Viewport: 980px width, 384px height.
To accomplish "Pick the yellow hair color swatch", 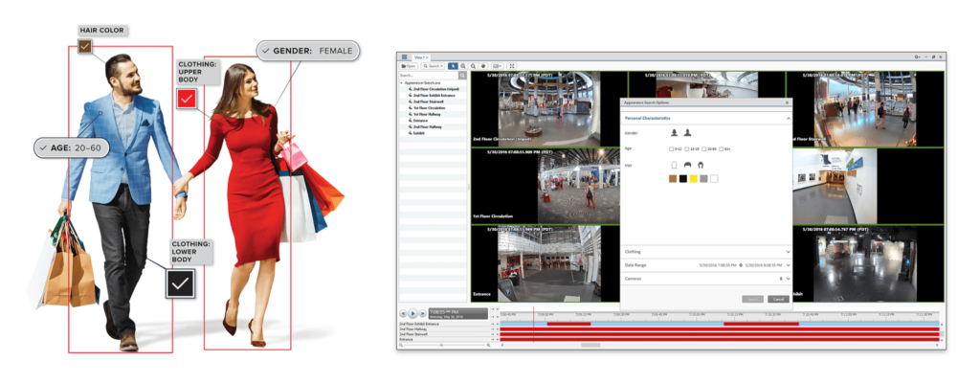I will [693, 178].
